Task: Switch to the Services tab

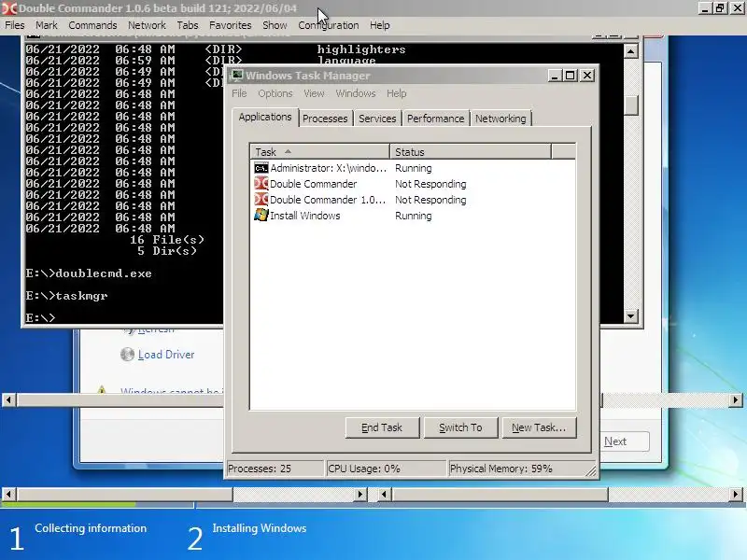Action: [x=377, y=119]
